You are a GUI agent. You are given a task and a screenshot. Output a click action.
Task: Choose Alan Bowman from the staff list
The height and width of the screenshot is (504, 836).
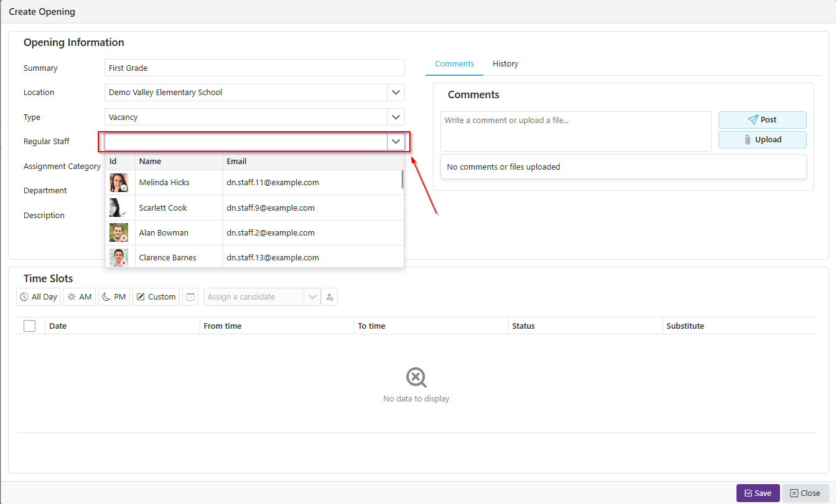pos(164,233)
